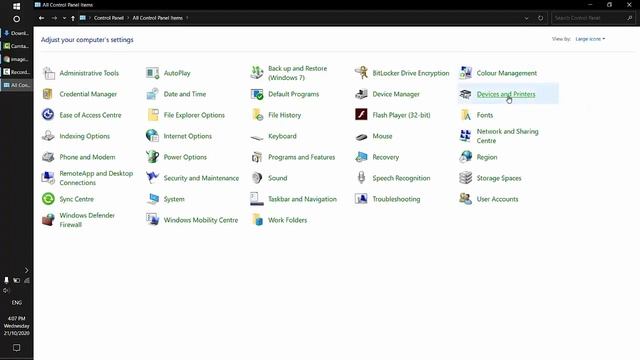Image resolution: width=640 pixels, height=360 pixels.
Task: Refresh the Control Panel view
Action: click(x=540, y=18)
